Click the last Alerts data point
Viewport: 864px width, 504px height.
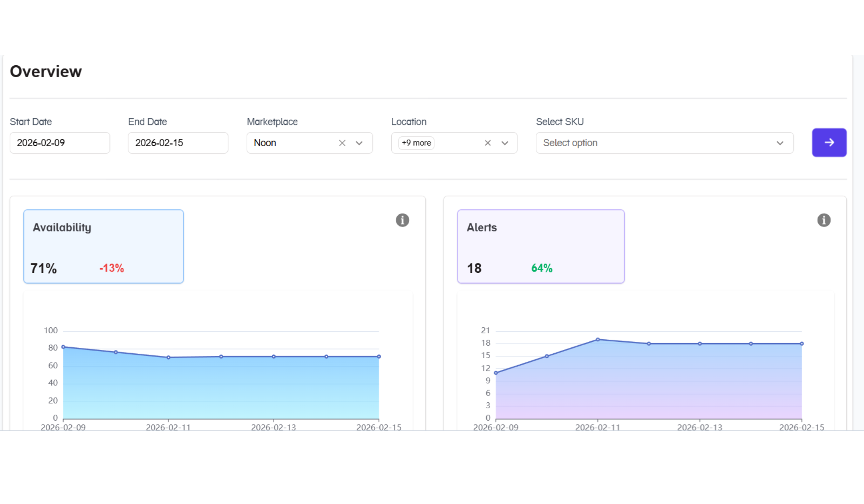click(x=802, y=343)
